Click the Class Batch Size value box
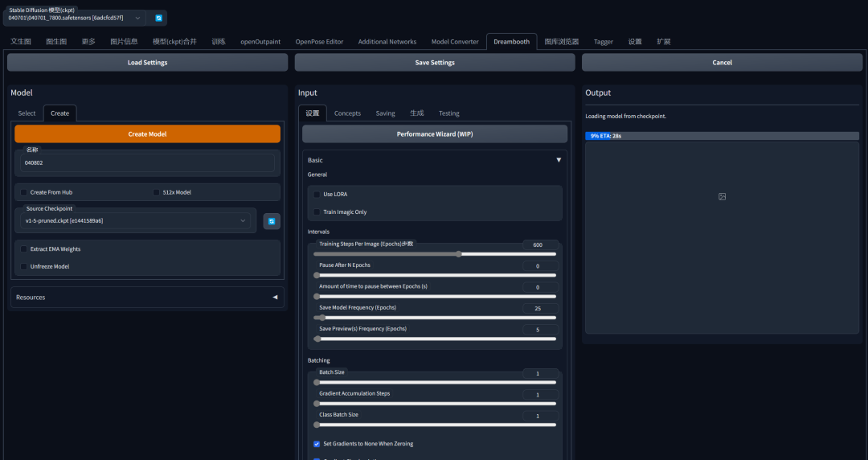868x460 pixels. [x=540, y=417]
